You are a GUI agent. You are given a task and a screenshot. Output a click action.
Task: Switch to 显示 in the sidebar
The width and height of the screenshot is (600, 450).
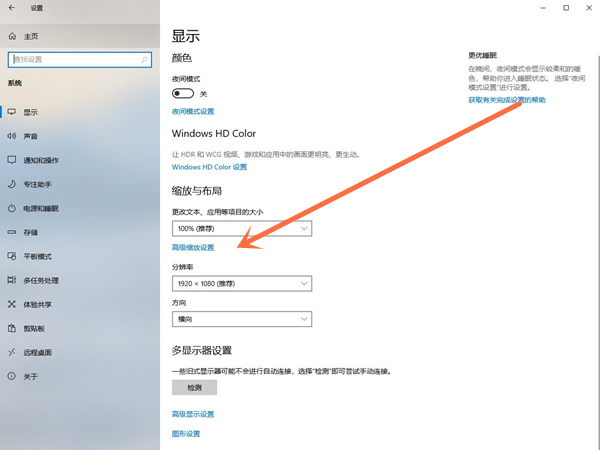click(x=30, y=112)
